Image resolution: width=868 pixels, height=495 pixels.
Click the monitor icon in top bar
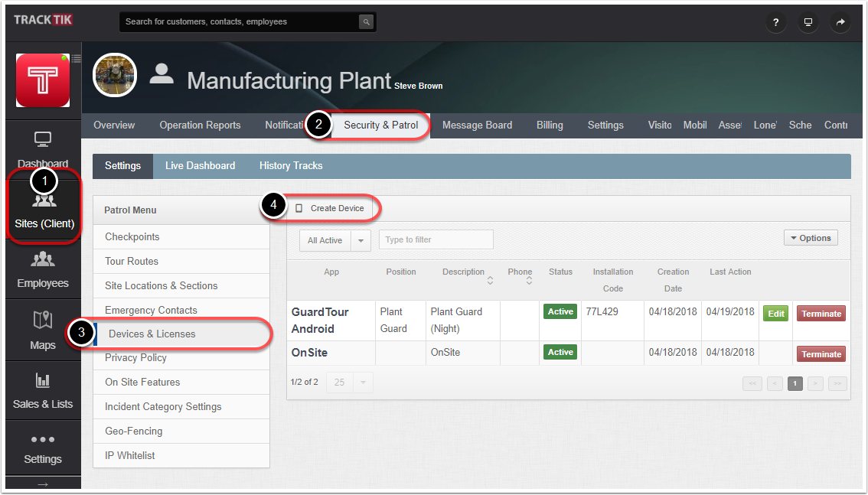pos(808,22)
